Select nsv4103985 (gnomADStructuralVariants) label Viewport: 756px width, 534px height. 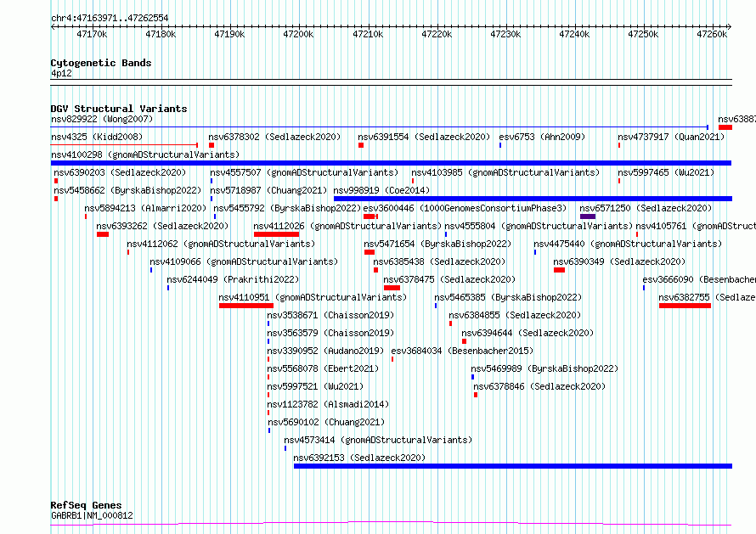tap(505, 172)
